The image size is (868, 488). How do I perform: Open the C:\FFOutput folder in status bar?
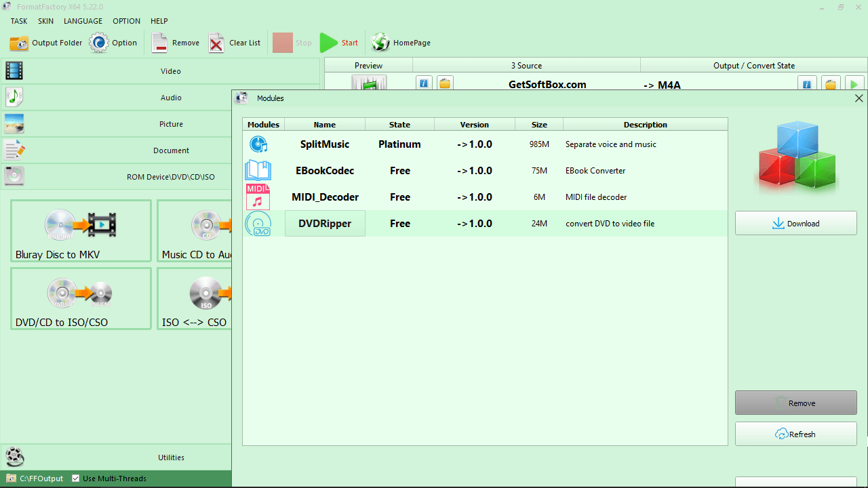tap(35, 479)
